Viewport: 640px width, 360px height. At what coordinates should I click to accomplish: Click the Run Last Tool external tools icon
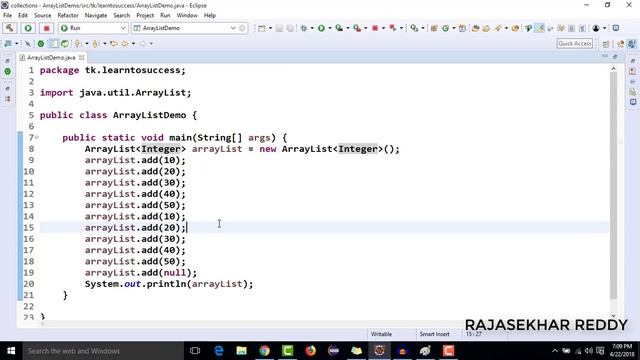pos(357,28)
